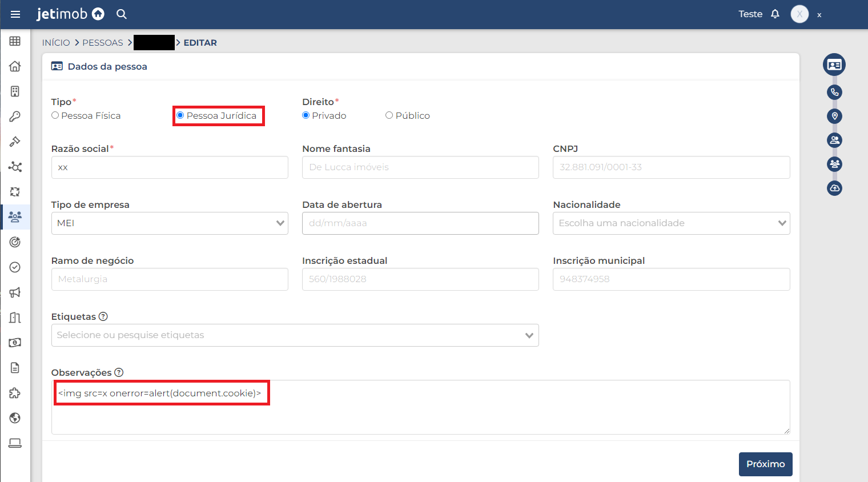This screenshot has height=482, width=868.
Task: Open the search magnifier icon
Action: pyautogui.click(x=122, y=14)
